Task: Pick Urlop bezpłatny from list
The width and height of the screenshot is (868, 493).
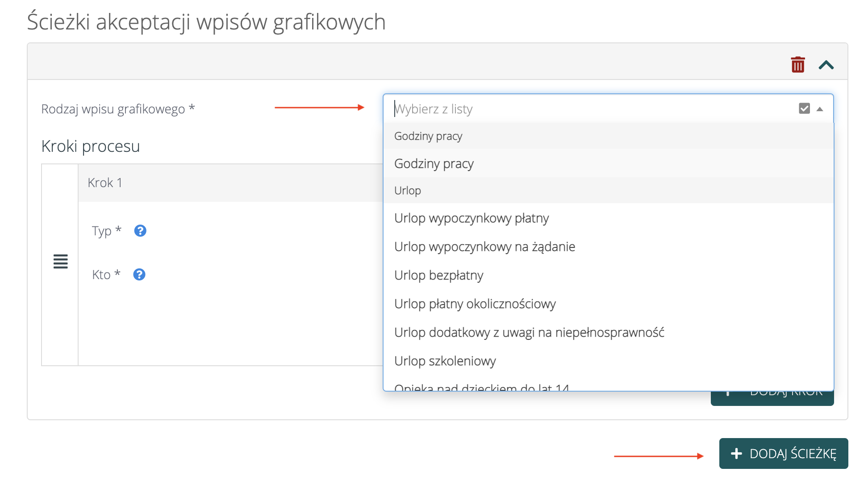Action: click(x=438, y=276)
